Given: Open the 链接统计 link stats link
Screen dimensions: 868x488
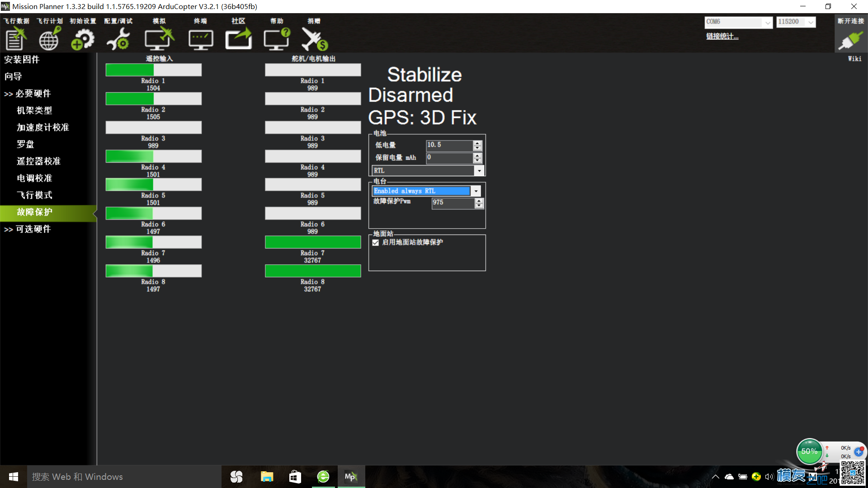Looking at the screenshot, I should [722, 37].
